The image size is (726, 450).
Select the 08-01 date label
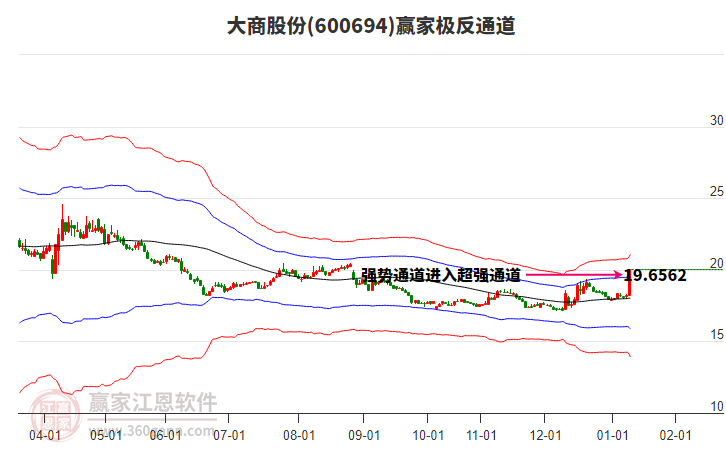[299, 436]
